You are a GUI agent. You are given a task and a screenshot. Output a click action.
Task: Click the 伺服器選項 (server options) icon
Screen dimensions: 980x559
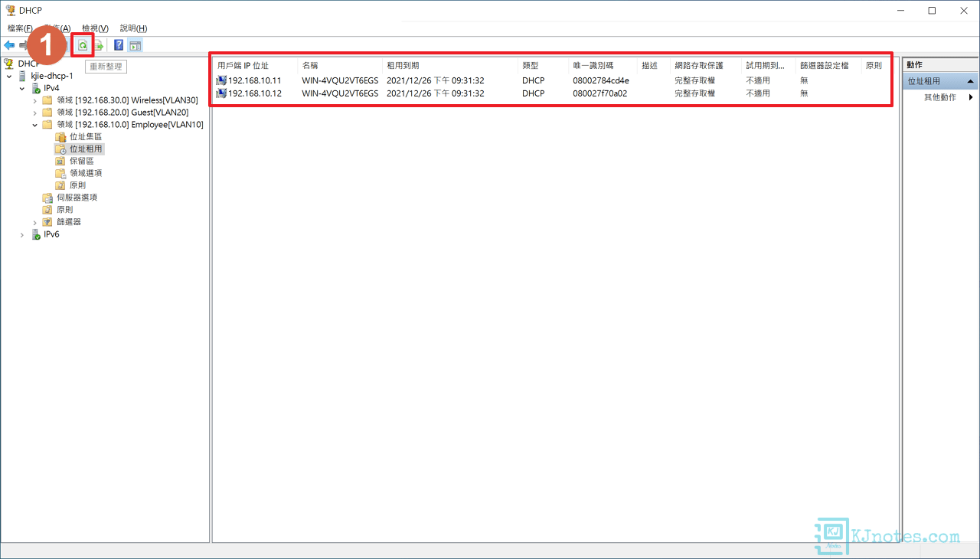tap(48, 198)
